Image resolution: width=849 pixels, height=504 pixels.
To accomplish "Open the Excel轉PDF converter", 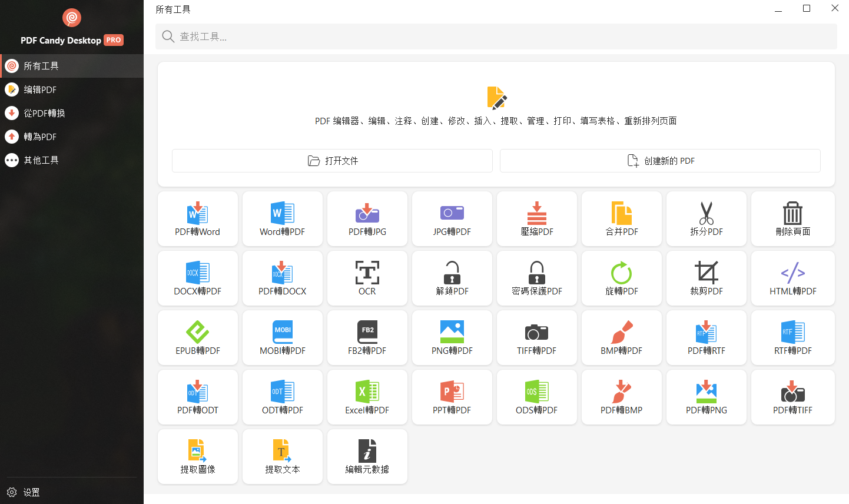I will coord(367,397).
